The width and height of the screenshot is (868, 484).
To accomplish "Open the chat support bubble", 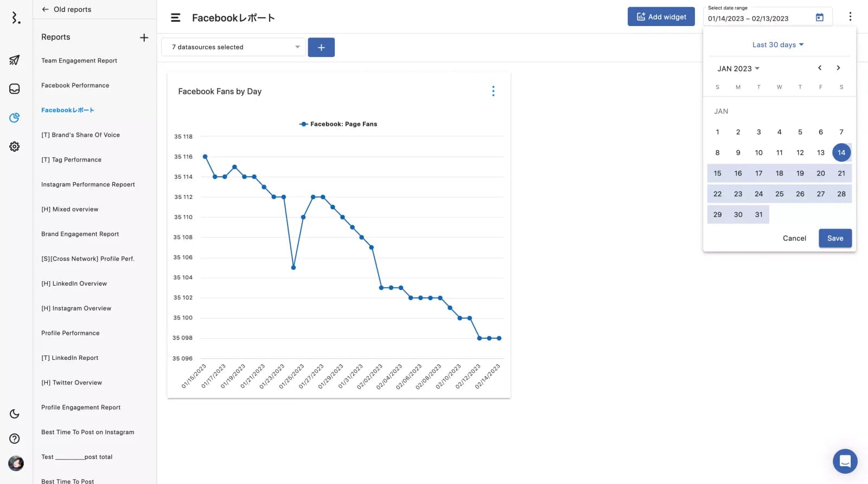I will tap(845, 461).
